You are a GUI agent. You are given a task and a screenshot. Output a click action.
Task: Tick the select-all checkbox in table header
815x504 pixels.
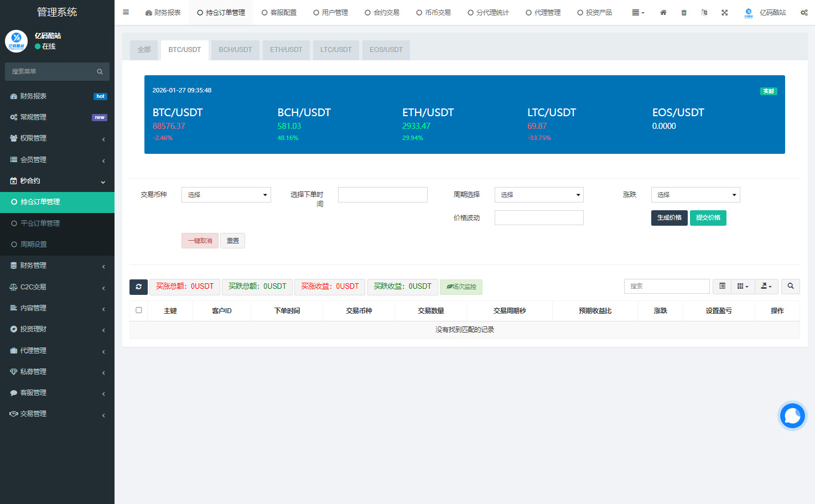139,310
